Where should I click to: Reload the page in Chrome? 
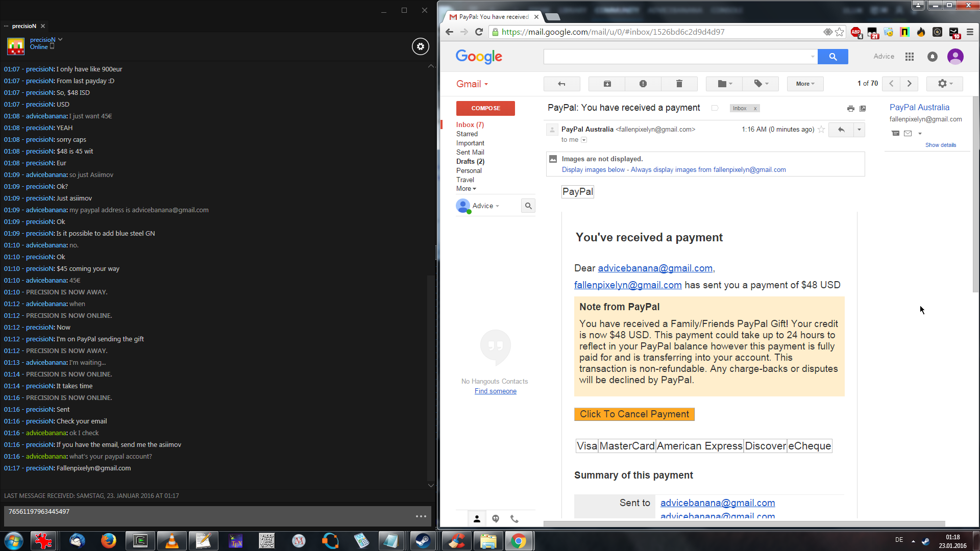[479, 32]
